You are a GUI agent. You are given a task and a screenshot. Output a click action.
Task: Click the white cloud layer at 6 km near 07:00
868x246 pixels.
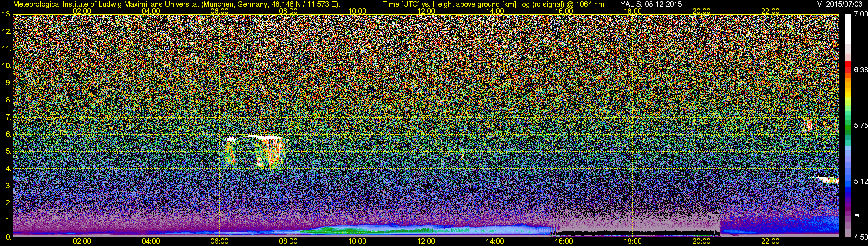coord(265,137)
